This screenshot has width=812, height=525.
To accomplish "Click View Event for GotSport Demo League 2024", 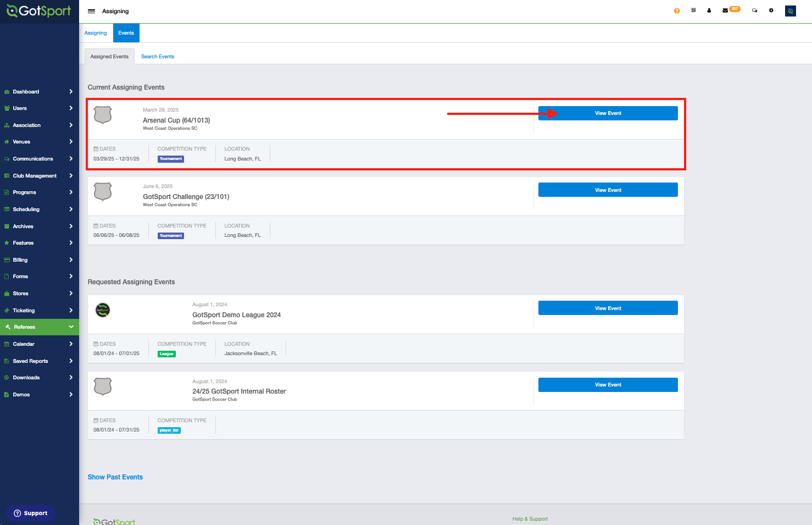I will pos(608,308).
